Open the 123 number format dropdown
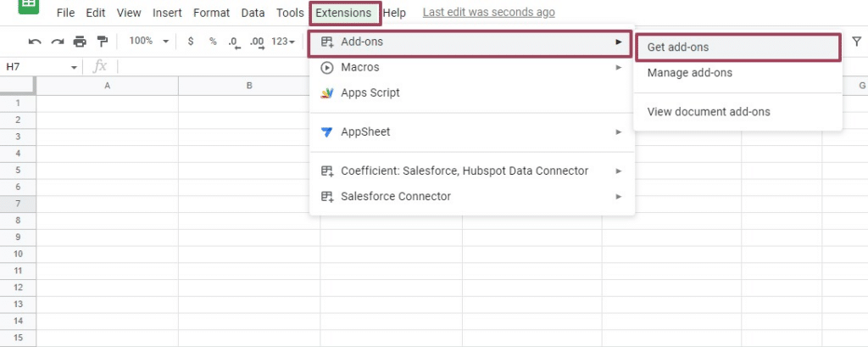 tap(283, 42)
